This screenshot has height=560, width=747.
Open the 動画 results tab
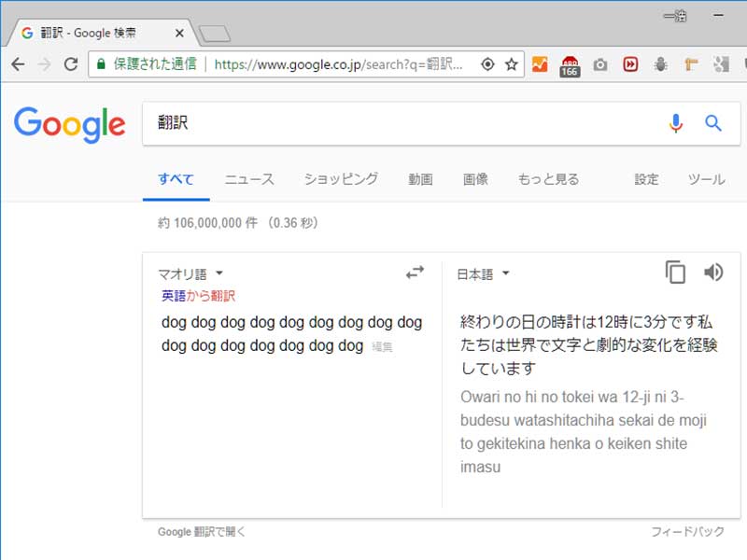pos(420,179)
